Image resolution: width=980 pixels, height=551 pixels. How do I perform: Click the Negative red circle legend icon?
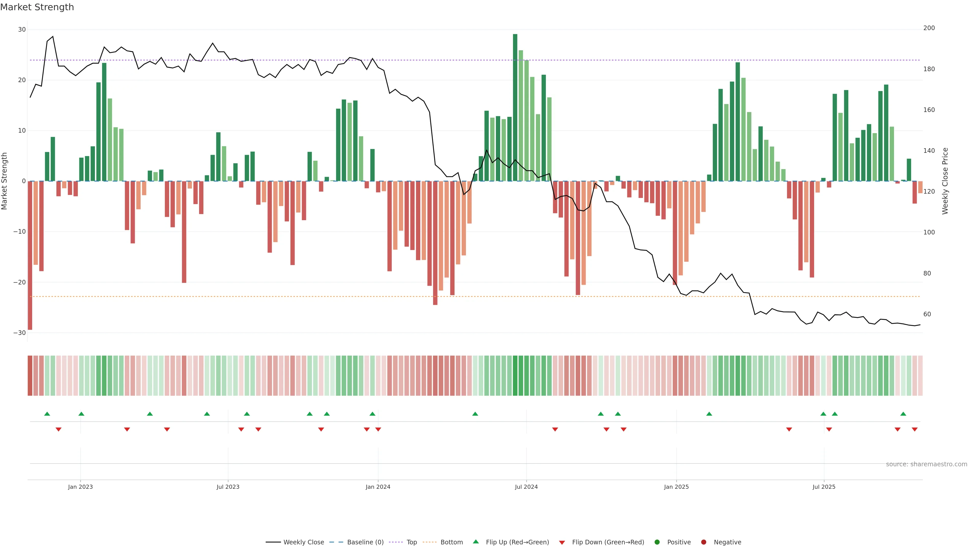tap(703, 542)
